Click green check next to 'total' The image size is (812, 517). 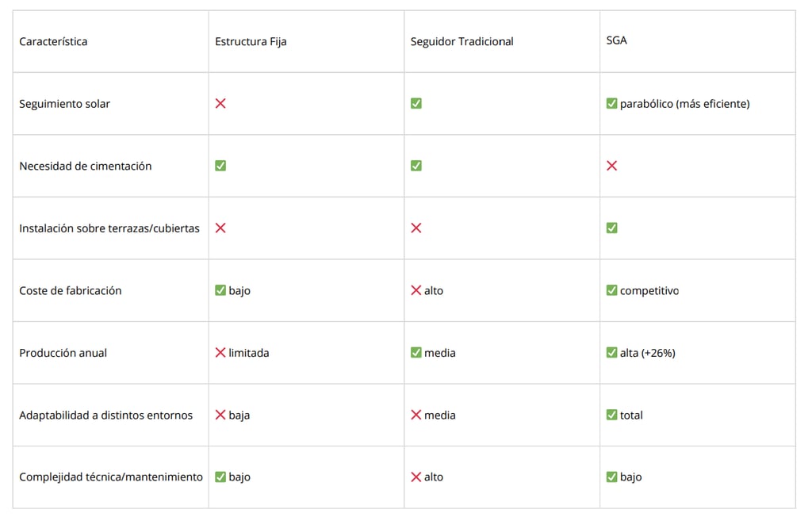pyautogui.click(x=611, y=415)
